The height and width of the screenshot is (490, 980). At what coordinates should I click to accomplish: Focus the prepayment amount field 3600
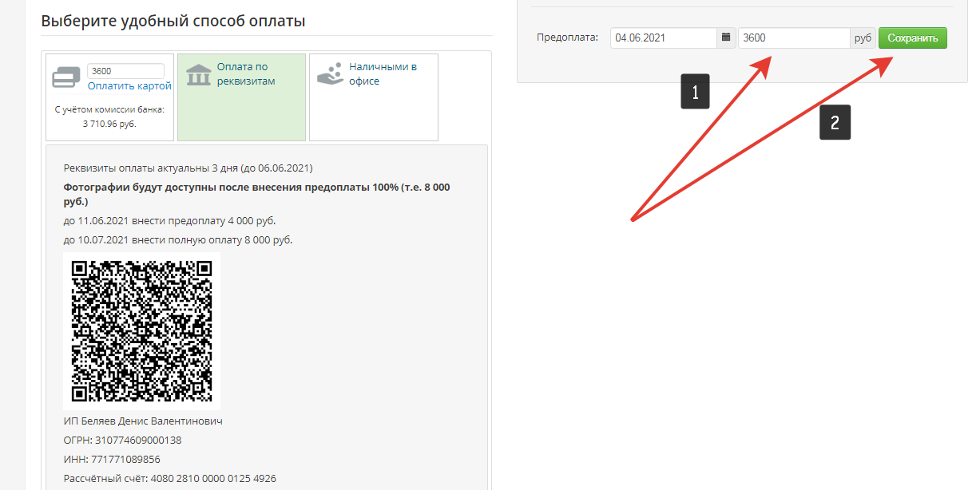click(794, 38)
